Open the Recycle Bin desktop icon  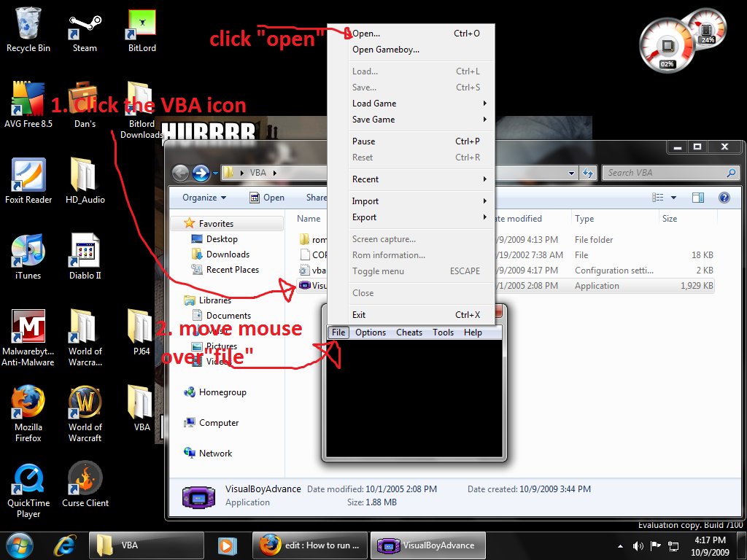tap(28, 29)
